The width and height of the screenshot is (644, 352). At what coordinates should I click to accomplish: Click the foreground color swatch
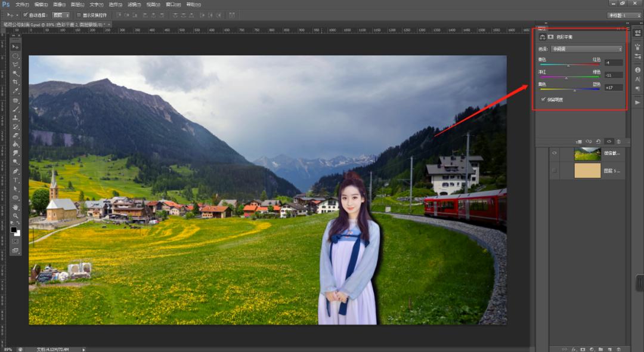(14, 230)
